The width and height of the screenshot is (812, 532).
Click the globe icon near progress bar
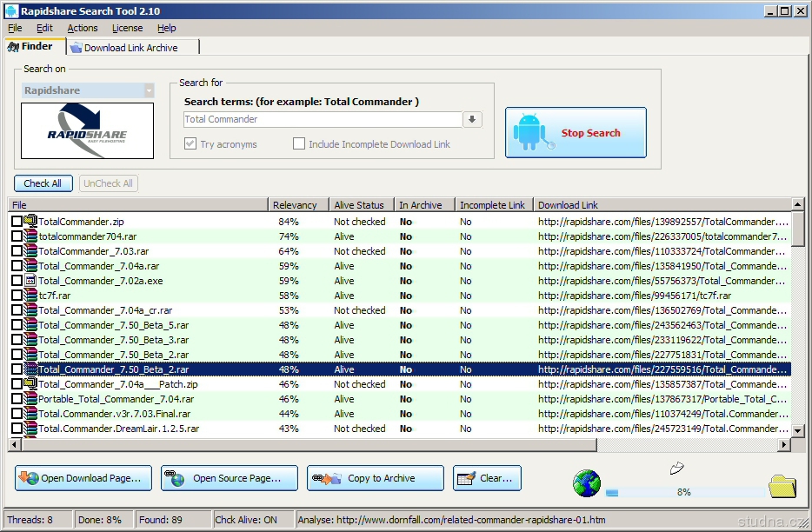588,483
